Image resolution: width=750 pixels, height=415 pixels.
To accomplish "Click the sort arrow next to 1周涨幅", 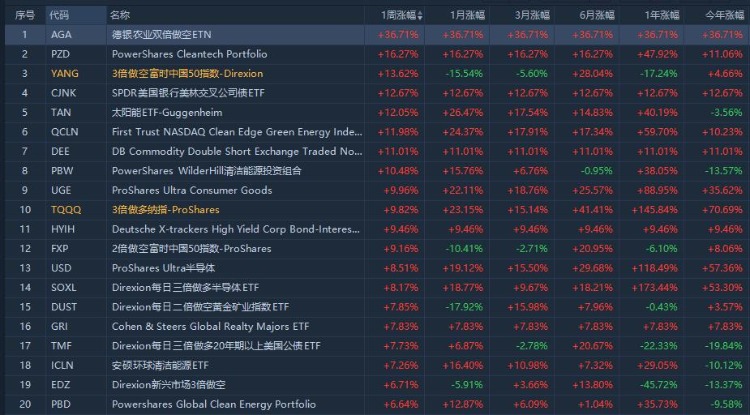I will (x=420, y=16).
